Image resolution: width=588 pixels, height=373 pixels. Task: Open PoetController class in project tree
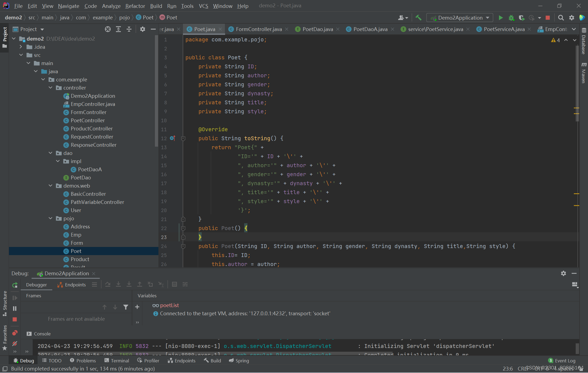[88, 120]
